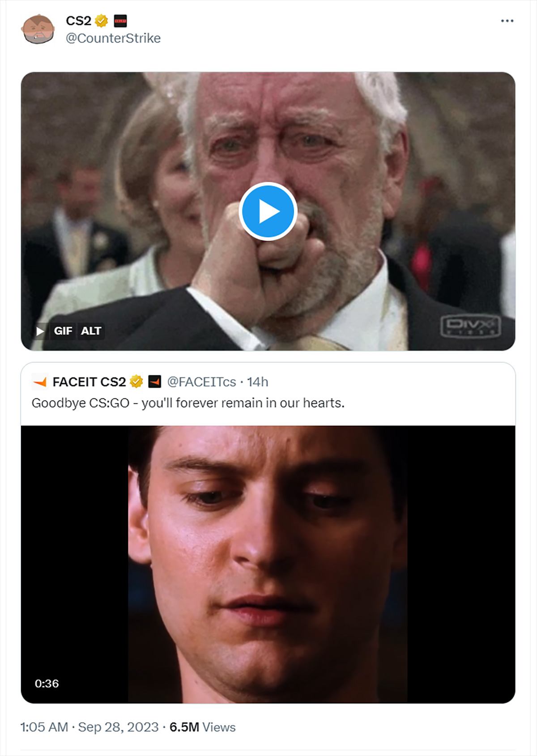The width and height of the screenshot is (537, 756).
Task: Click the orange FACEIT logo avatar
Action: click(x=40, y=382)
